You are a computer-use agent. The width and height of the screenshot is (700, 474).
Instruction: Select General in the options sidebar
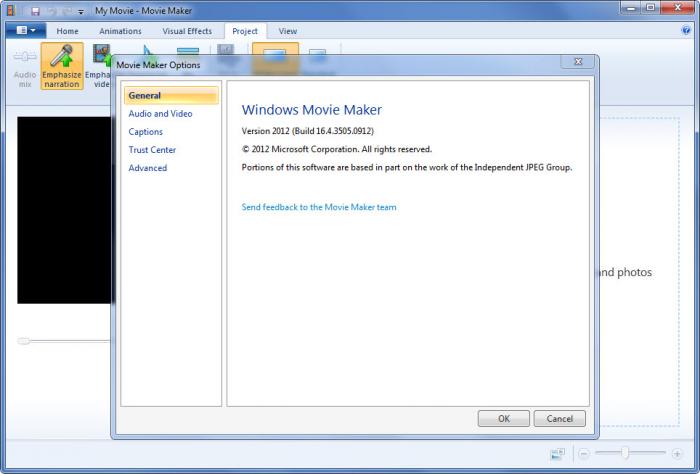coord(171,96)
